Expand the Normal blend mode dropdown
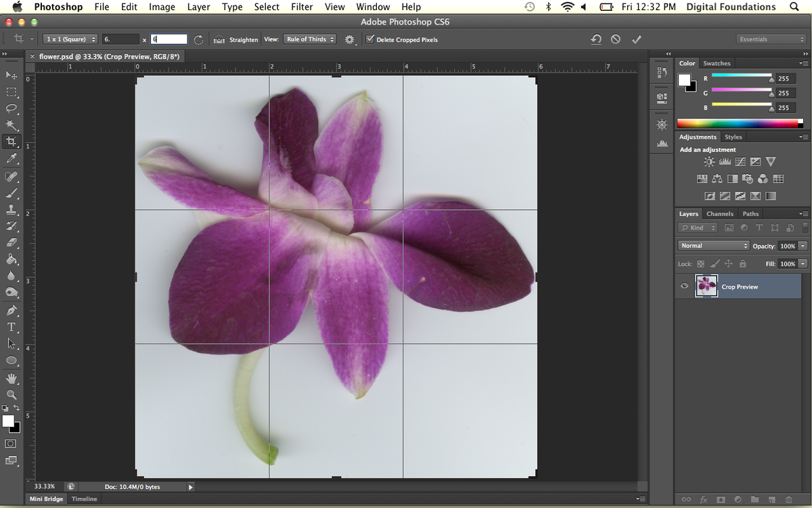812x508 pixels. click(713, 246)
